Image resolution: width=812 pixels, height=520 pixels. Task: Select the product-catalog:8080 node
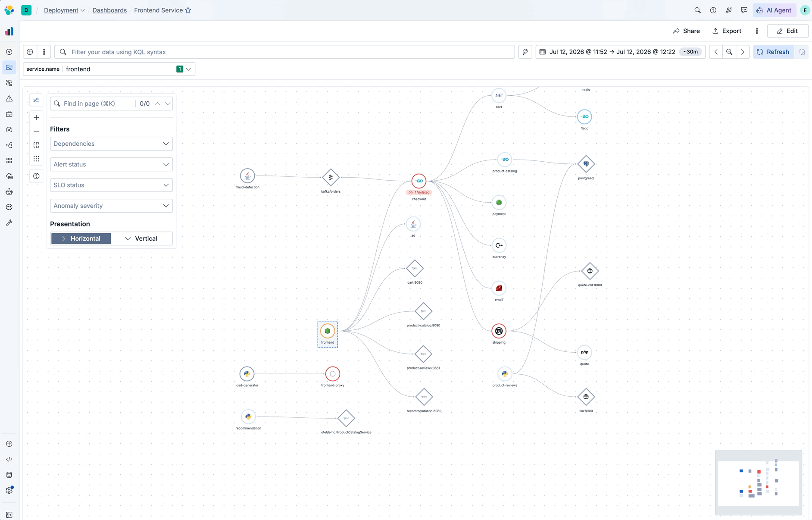[423, 311]
